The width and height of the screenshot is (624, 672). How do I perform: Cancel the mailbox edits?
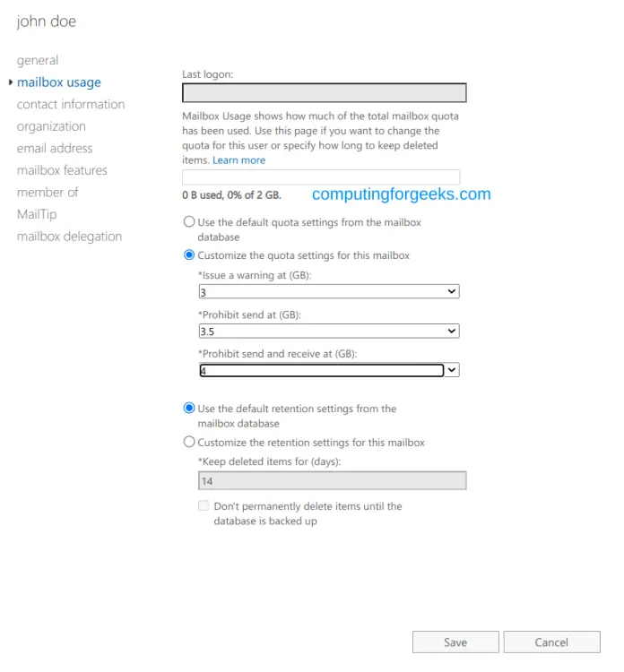(x=551, y=642)
